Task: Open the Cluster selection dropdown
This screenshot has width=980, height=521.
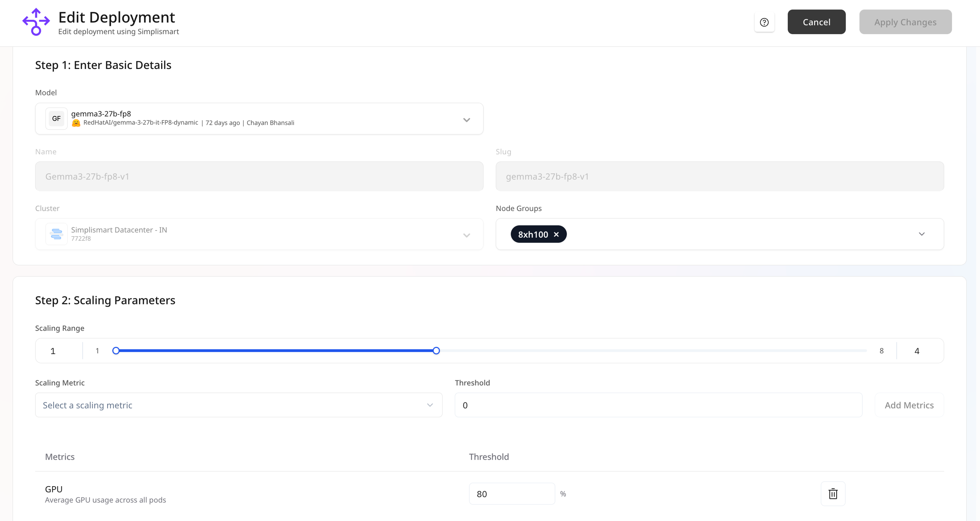Action: pos(467,235)
